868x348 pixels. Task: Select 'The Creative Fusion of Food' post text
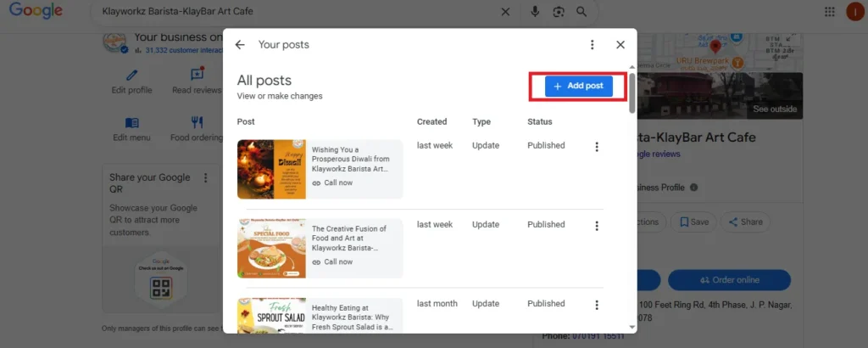coord(350,239)
